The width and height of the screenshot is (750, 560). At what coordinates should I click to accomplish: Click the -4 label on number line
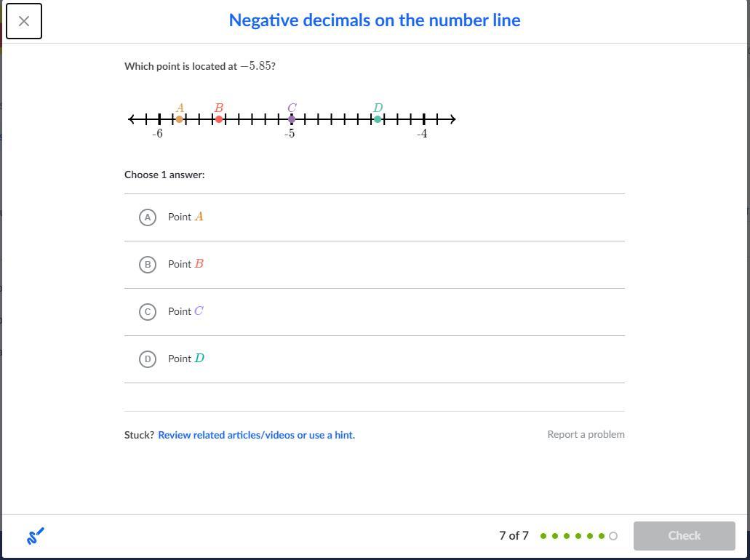[422, 134]
